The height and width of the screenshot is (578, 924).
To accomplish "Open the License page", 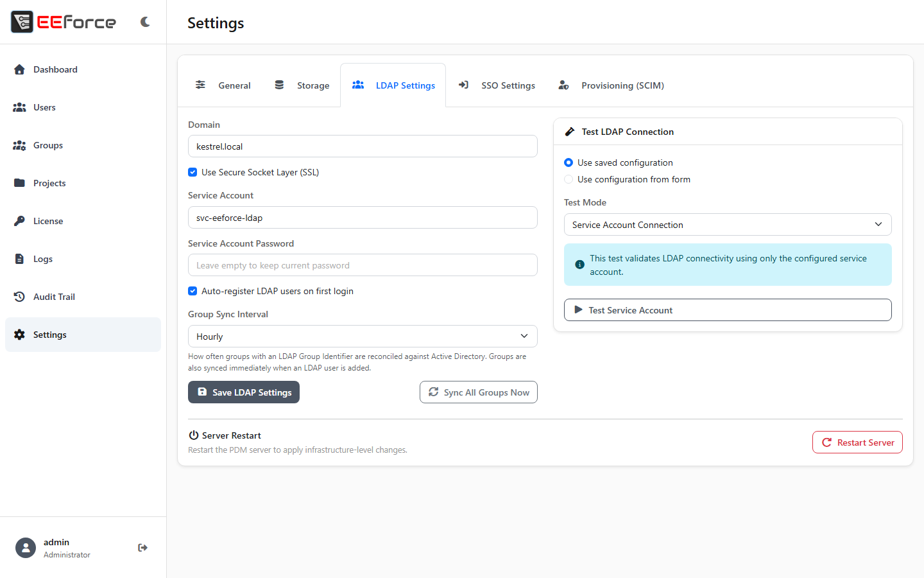I will point(83,221).
